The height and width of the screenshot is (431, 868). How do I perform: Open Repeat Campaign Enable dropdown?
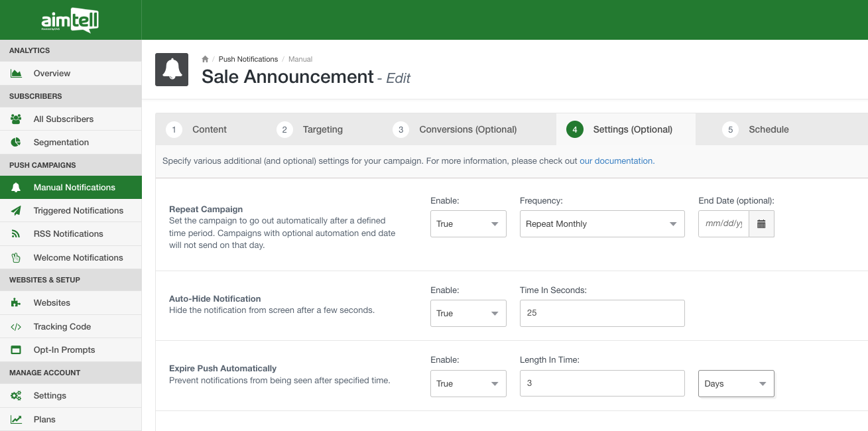(x=468, y=224)
